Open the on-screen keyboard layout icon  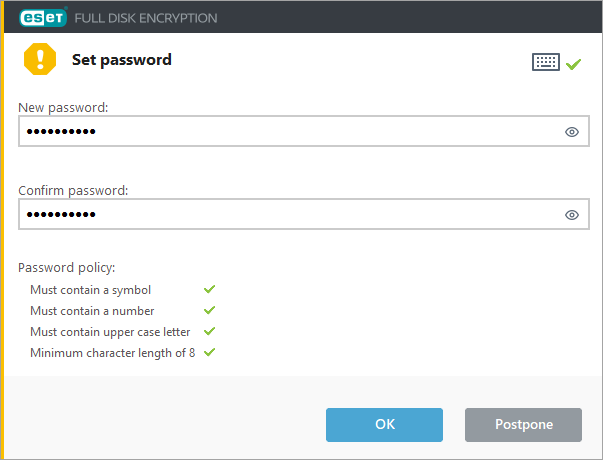546,62
